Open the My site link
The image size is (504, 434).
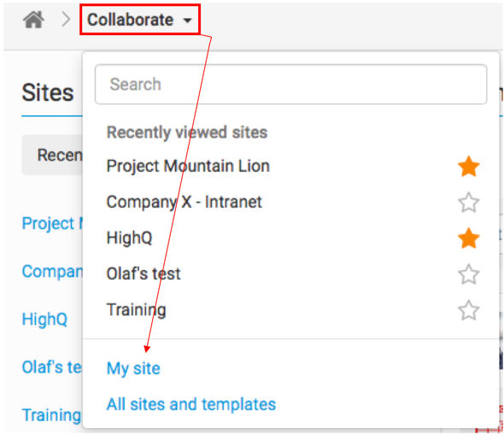133,368
